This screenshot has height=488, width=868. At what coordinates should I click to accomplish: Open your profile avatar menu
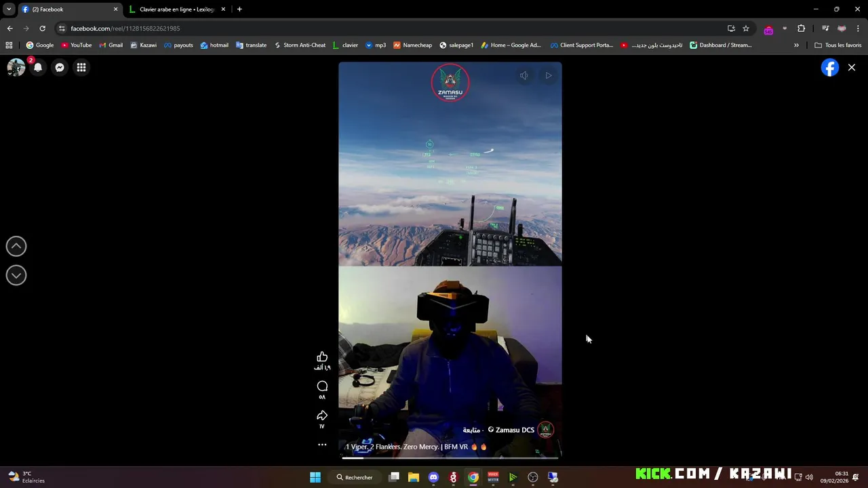click(x=16, y=67)
